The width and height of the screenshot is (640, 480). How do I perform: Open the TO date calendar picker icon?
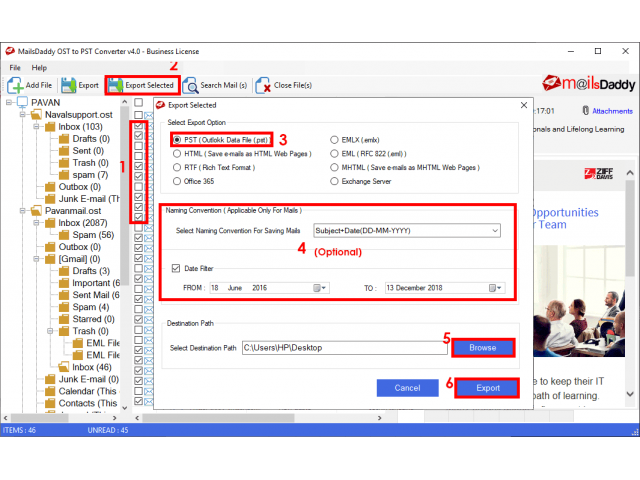[495, 288]
